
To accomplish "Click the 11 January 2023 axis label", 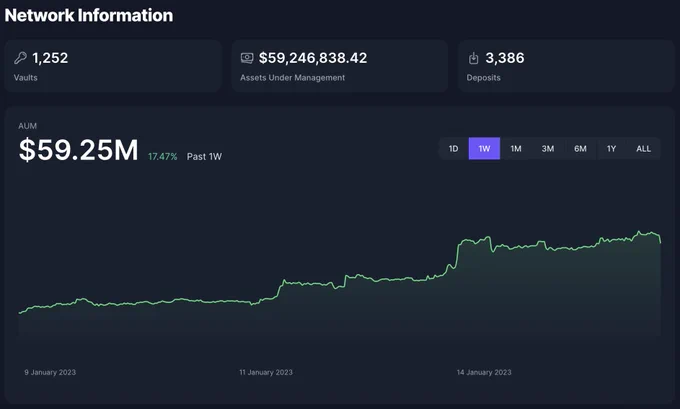I will [x=266, y=372].
